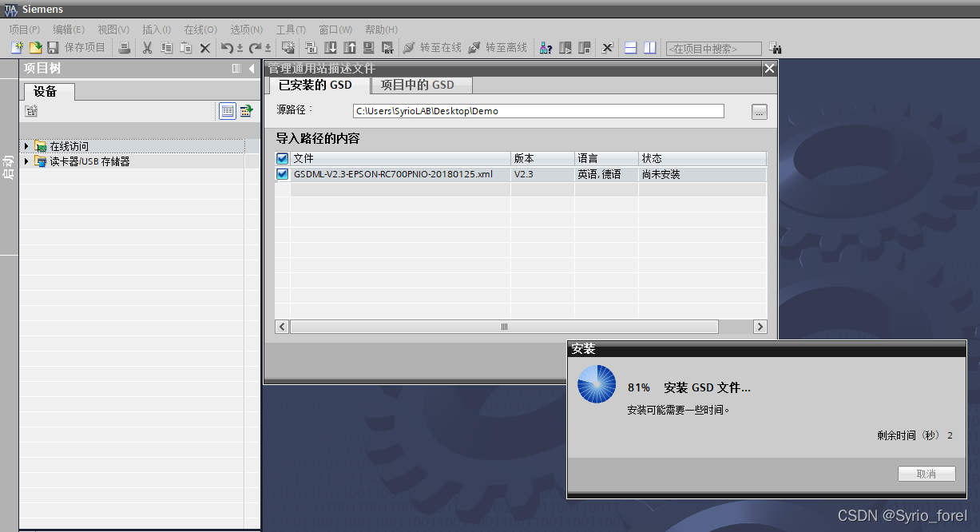Click the binoculars search icon

[775, 49]
